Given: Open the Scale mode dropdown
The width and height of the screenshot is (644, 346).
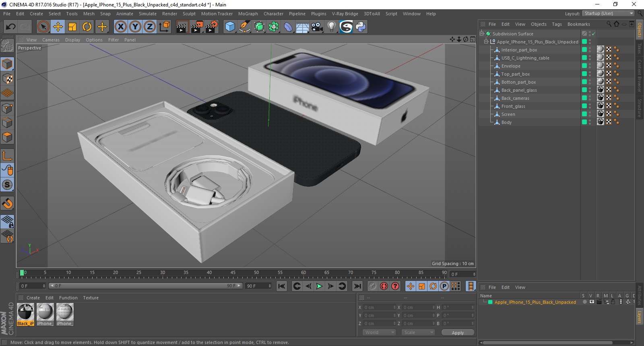Looking at the screenshot, I should 418,332.
